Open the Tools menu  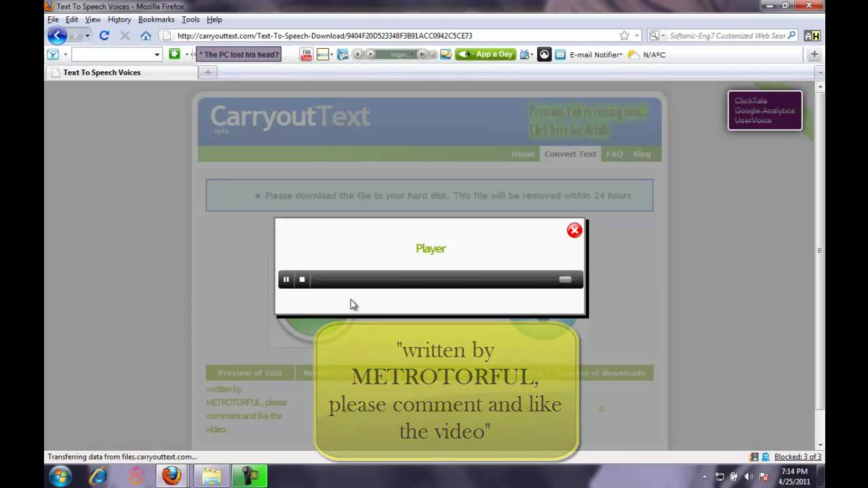[x=191, y=20]
